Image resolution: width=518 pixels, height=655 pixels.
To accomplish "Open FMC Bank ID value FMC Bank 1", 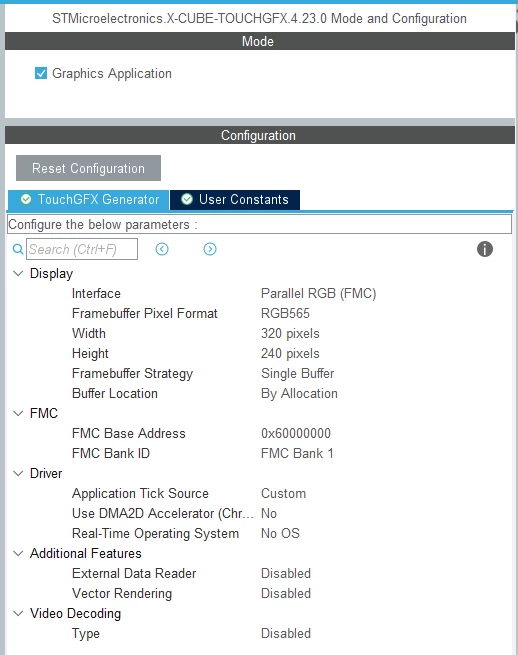I will [297, 453].
